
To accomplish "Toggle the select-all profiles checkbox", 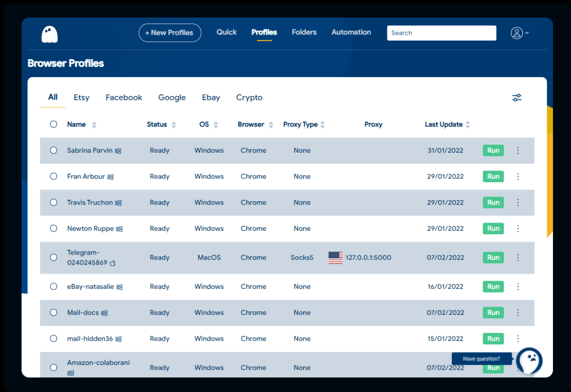I will coord(53,124).
